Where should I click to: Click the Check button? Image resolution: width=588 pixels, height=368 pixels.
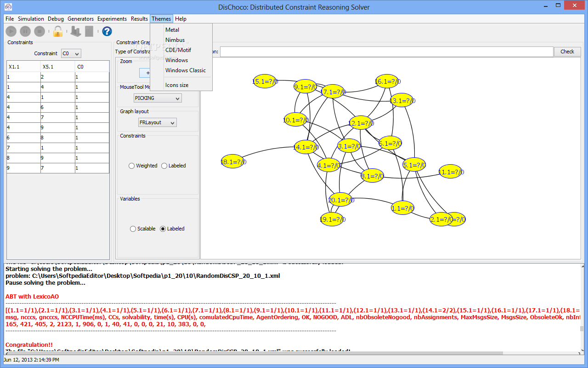[567, 52]
